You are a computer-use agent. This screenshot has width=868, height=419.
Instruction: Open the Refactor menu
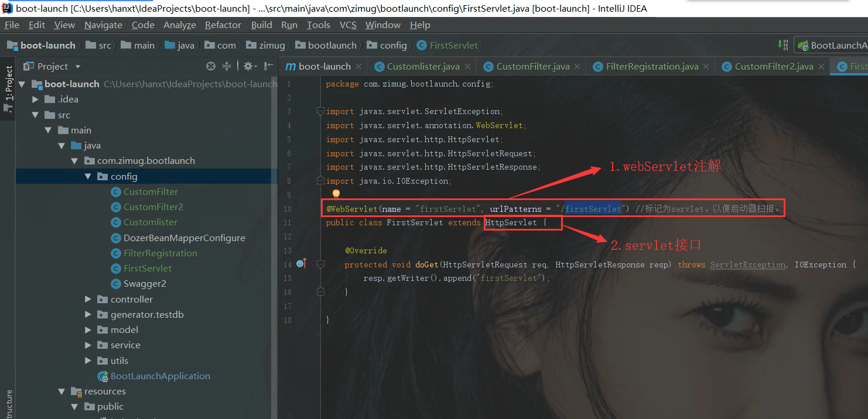pos(223,25)
